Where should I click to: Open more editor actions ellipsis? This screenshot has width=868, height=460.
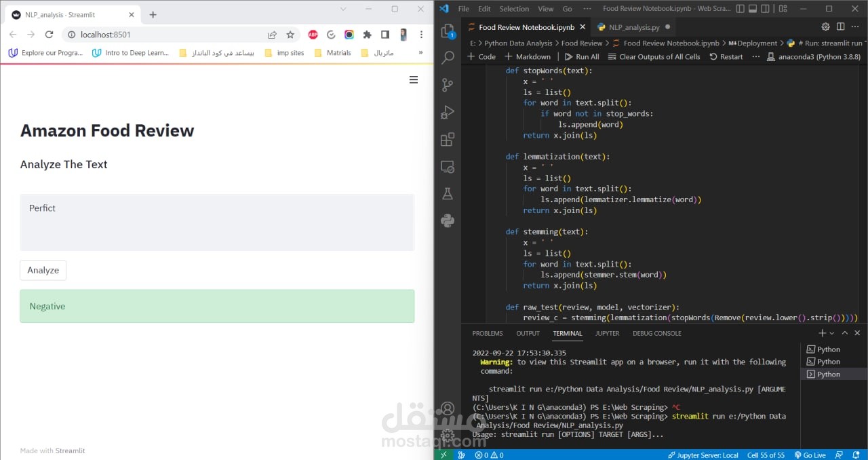click(x=855, y=27)
